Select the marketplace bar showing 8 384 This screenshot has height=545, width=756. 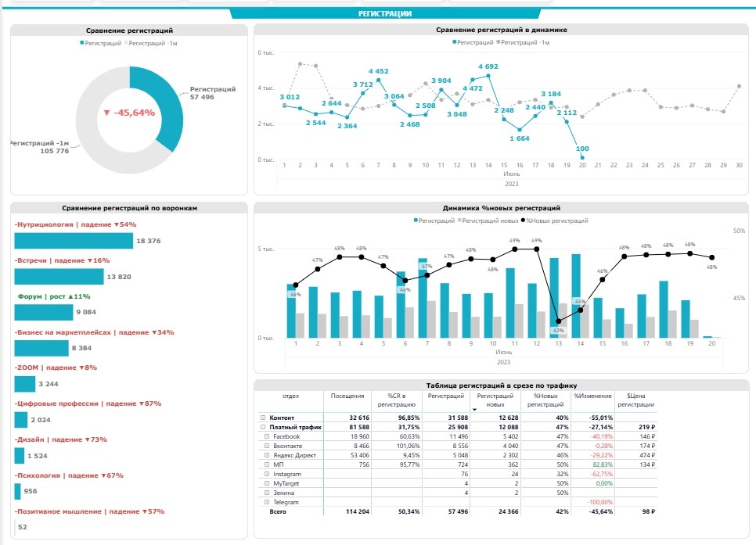click(x=41, y=348)
